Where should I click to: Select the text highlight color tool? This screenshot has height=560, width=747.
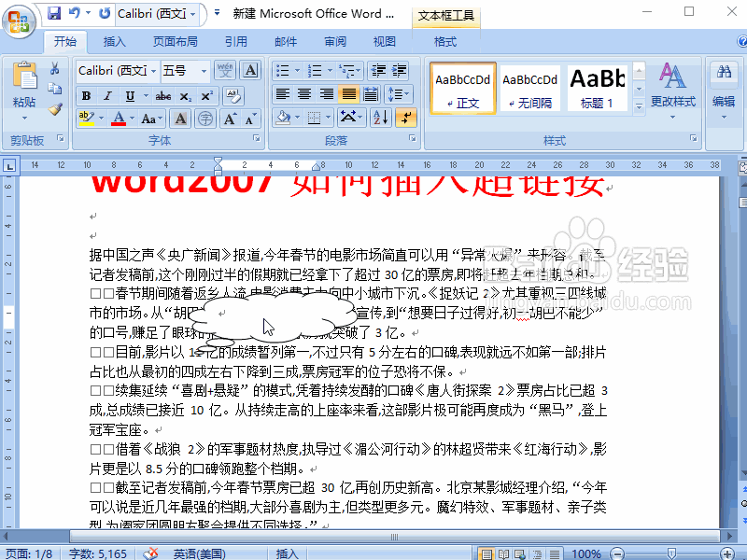pos(85,118)
